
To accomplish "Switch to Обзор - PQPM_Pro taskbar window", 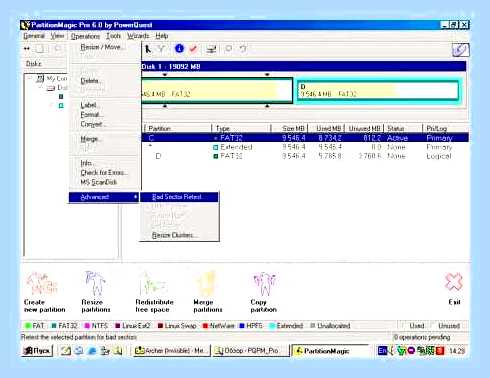I will point(251,351).
